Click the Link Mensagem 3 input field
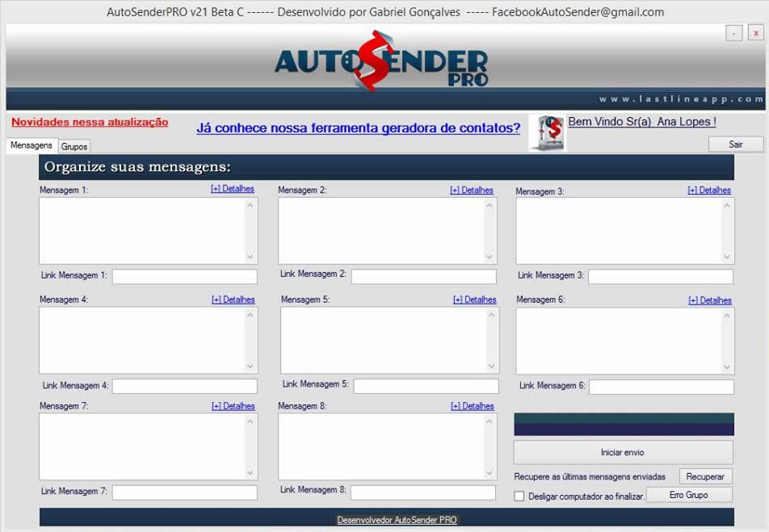 point(661,277)
